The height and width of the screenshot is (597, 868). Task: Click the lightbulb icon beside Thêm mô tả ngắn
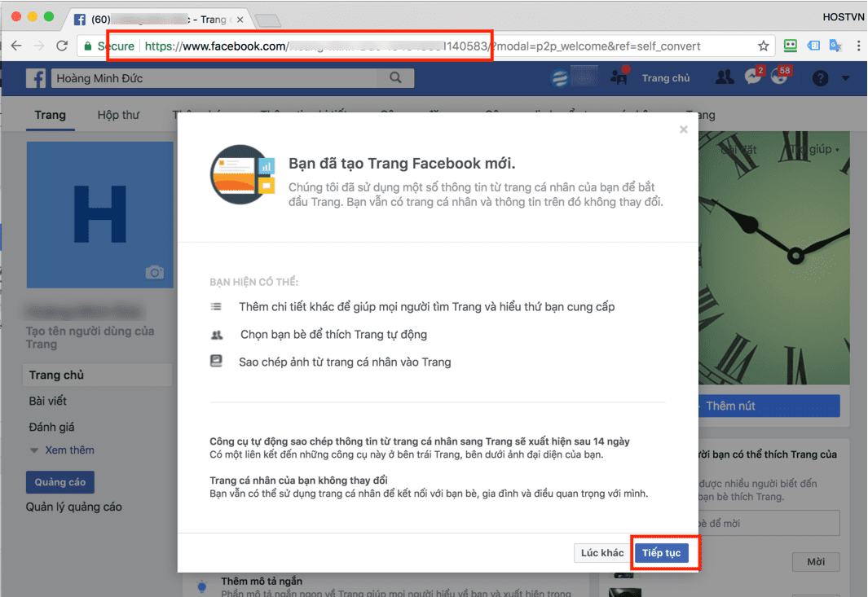[x=201, y=586]
